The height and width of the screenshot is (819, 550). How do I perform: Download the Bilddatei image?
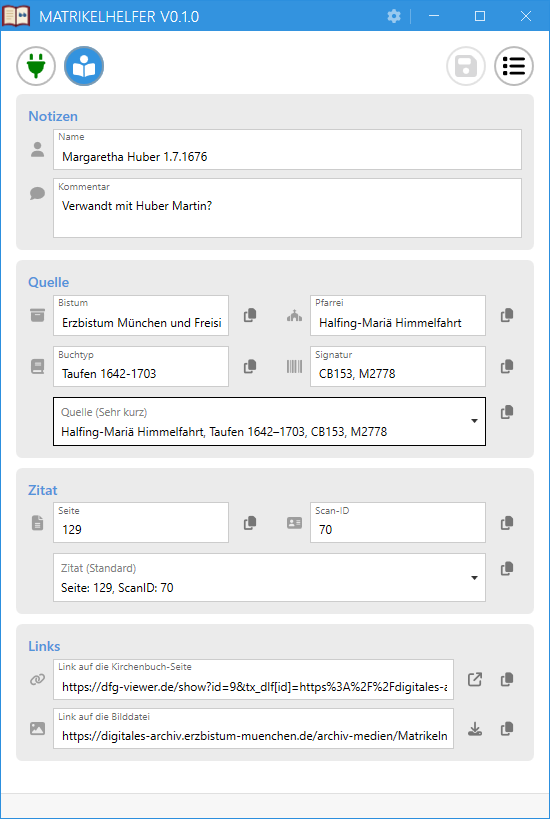[x=475, y=729]
